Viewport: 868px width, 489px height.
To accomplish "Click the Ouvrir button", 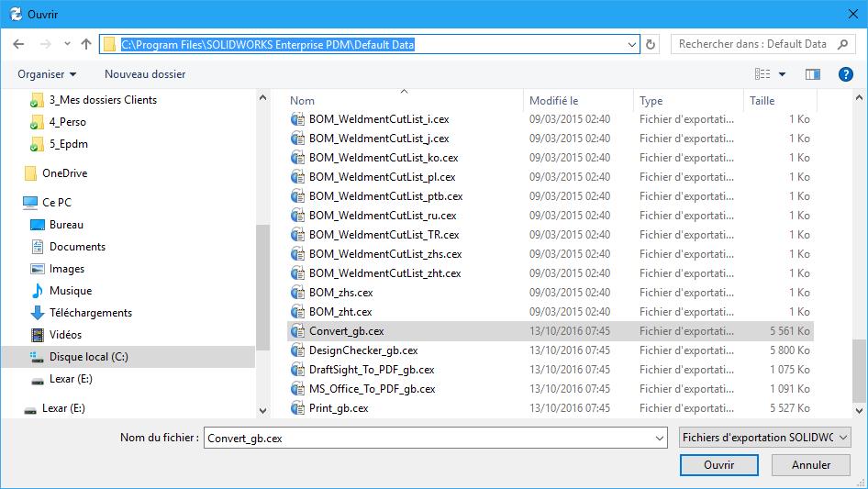I will 718,465.
